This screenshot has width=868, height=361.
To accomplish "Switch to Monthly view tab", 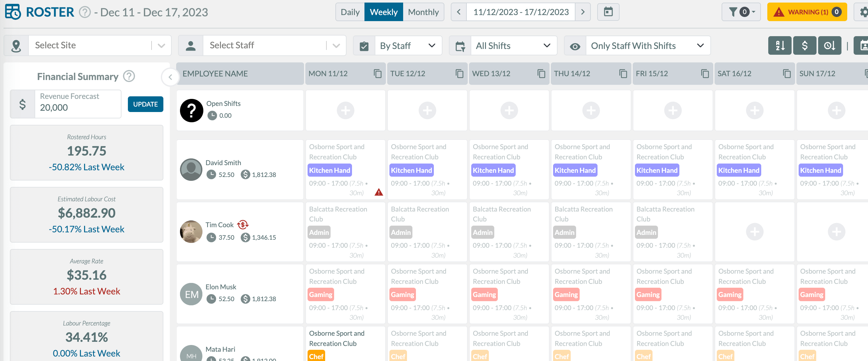I will pos(423,12).
